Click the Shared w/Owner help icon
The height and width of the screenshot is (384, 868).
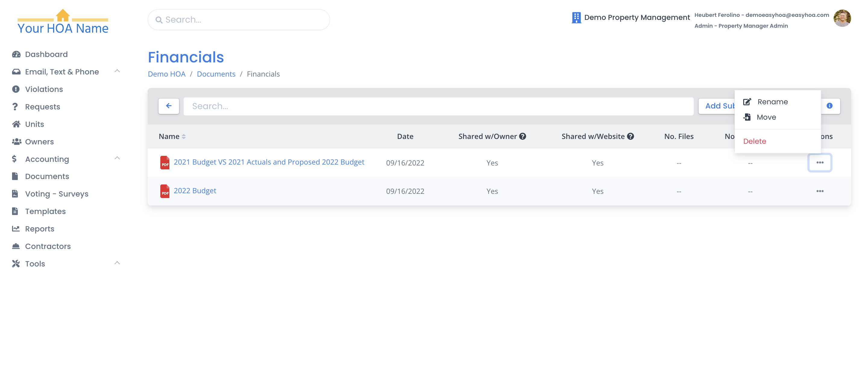click(x=522, y=137)
